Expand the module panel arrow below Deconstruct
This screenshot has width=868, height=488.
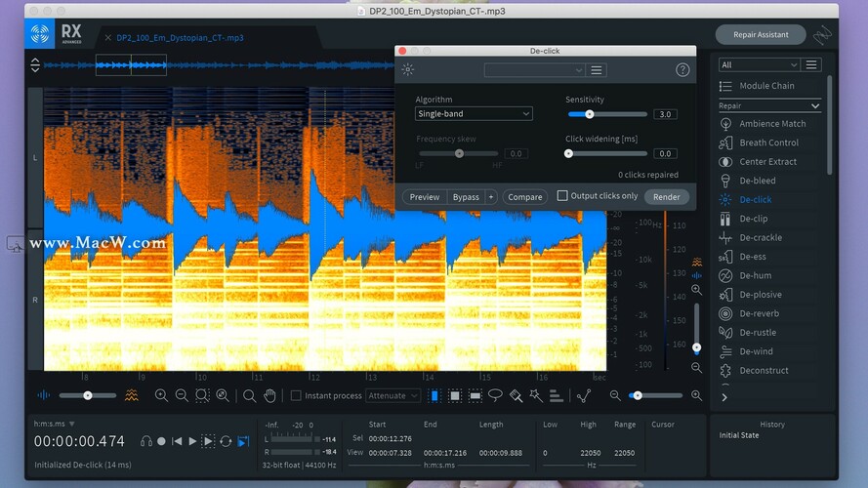[x=724, y=397]
